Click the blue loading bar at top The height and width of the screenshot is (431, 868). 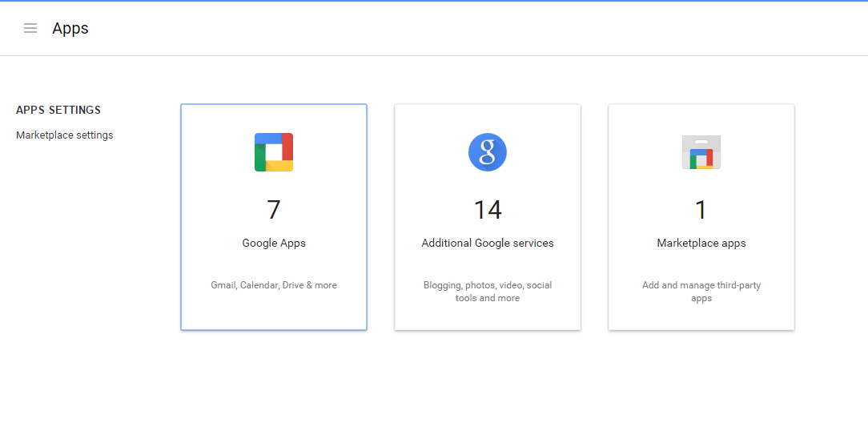tap(434, 1)
